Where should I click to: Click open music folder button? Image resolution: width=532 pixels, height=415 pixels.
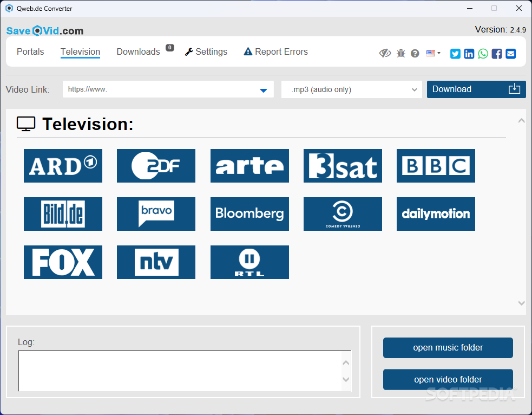click(448, 347)
